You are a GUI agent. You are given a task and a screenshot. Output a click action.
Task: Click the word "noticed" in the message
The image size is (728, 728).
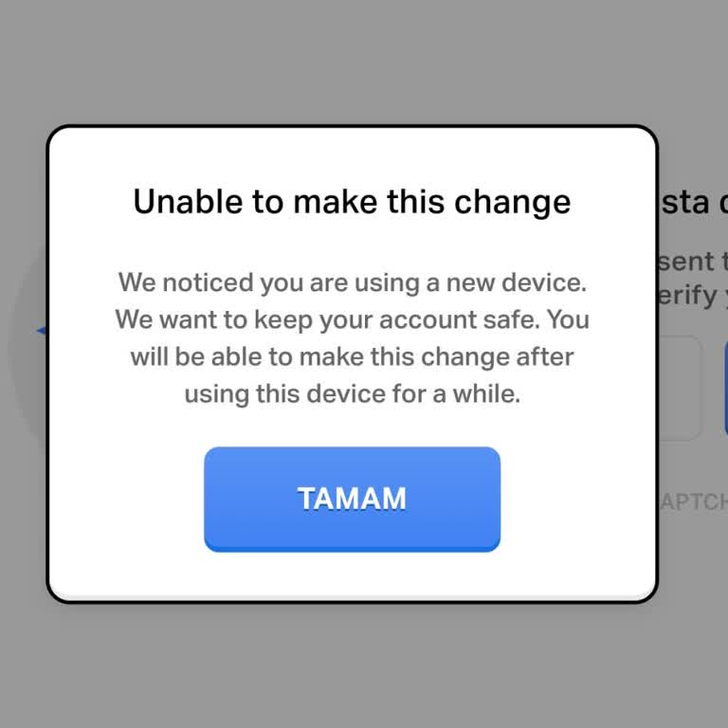(209, 282)
